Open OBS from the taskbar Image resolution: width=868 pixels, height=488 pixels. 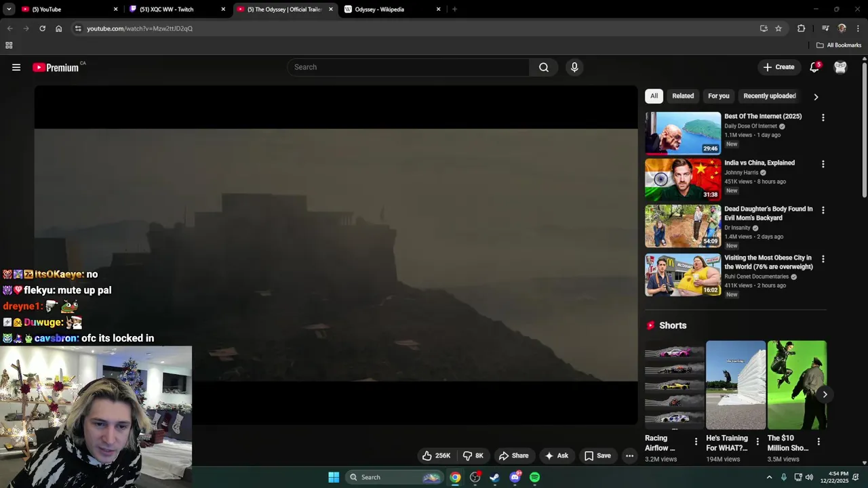[475, 477]
